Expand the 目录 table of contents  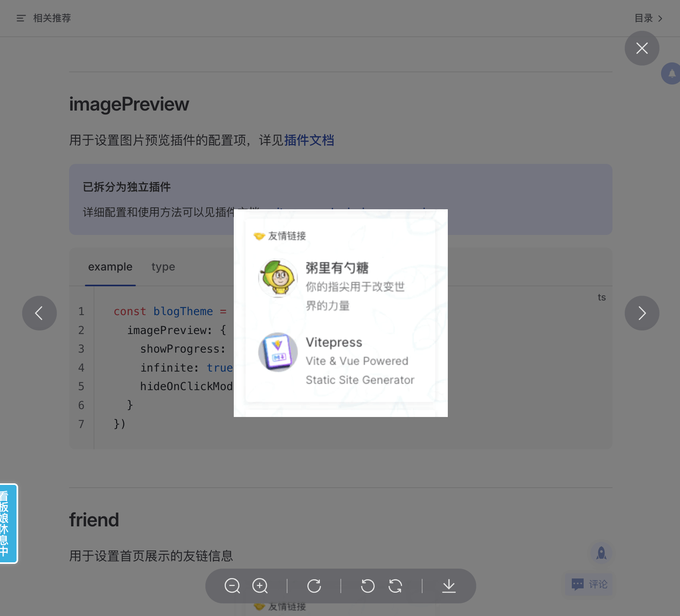pyautogui.click(x=648, y=18)
